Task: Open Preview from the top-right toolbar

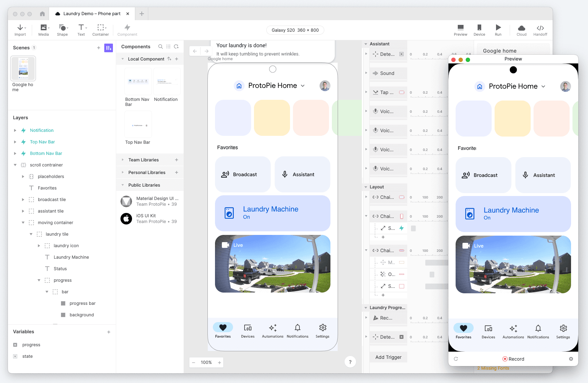Action: point(460,30)
